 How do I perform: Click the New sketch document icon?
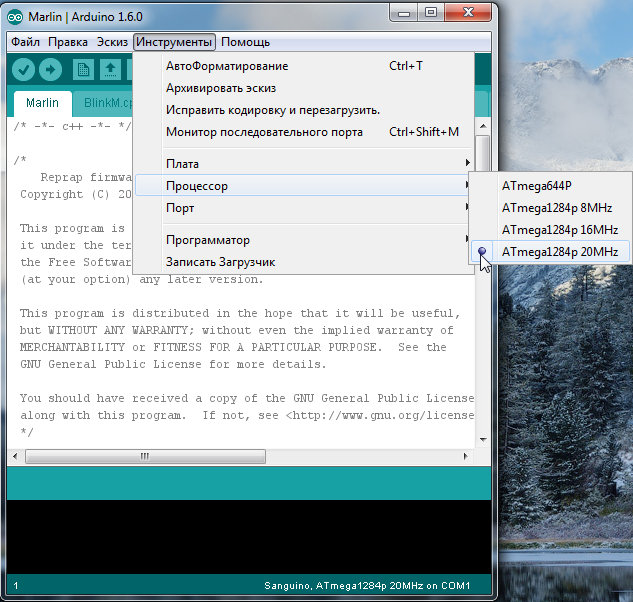pyautogui.click(x=83, y=69)
